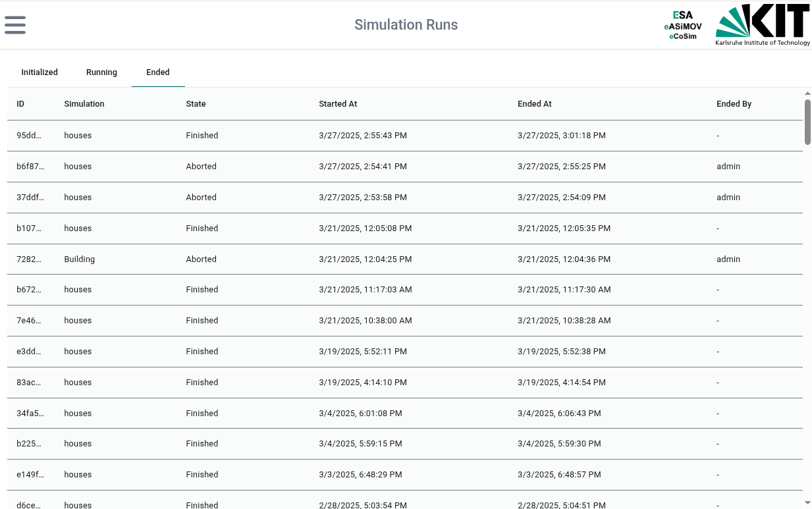Switch to the Initialized tab

(40, 72)
